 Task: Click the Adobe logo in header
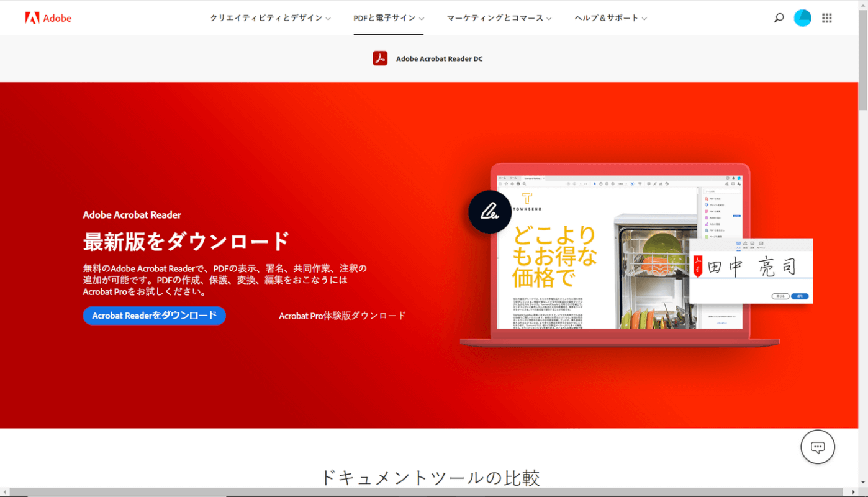click(48, 18)
